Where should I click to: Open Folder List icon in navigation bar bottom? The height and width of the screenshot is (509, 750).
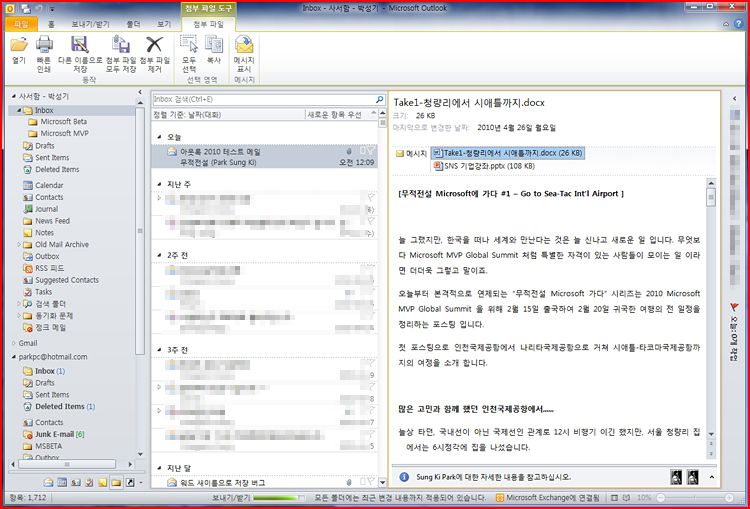click(116, 482)
